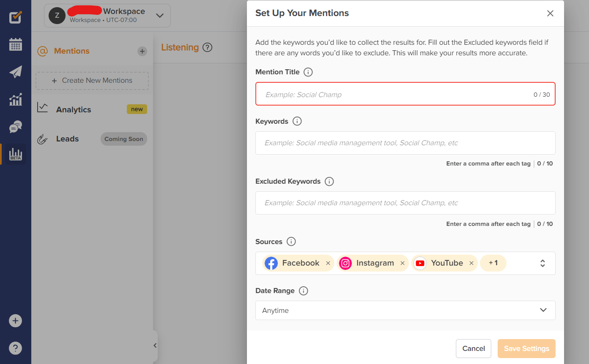589x364 pixels.
Task: Cancel the mentions setup dialog
Action: [x=473, y=348]
